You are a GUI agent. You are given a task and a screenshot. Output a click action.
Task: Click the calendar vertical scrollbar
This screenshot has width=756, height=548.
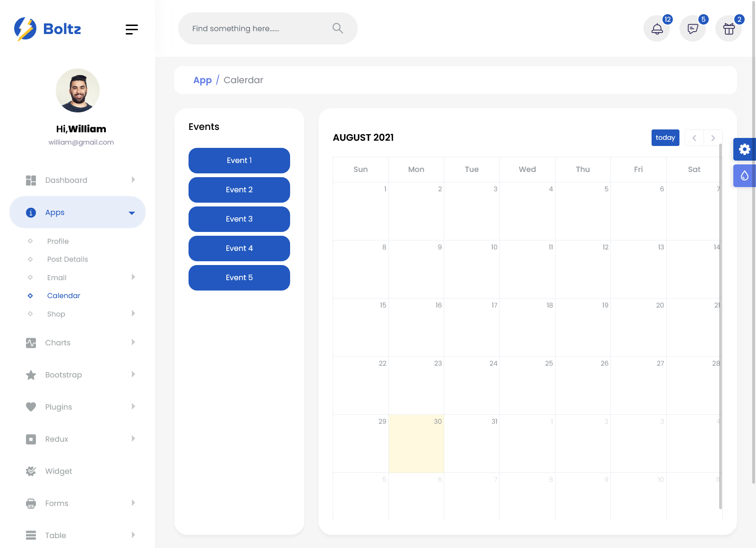click(x=721, y=326)
